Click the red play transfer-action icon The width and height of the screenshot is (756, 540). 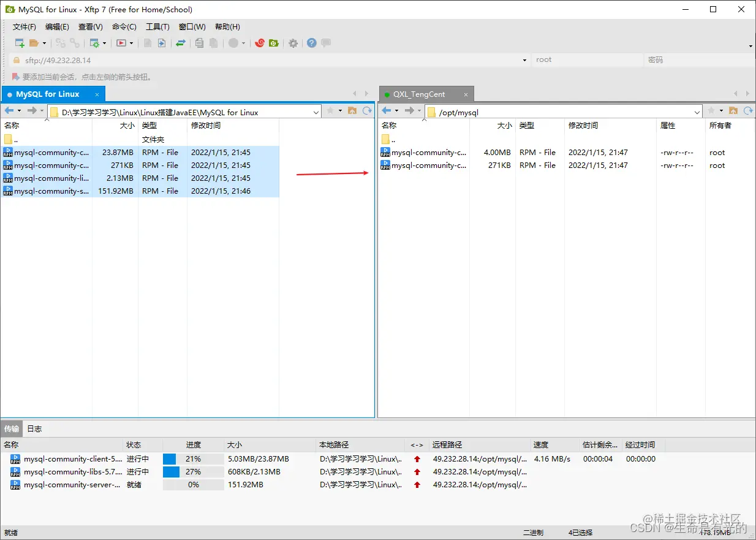(x=121, y=43)
